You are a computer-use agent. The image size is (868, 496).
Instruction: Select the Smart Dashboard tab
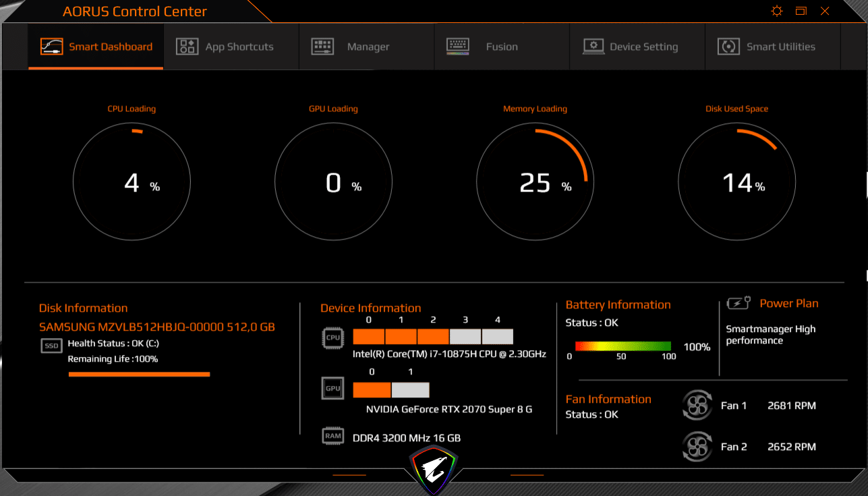[x=96, y=47]
